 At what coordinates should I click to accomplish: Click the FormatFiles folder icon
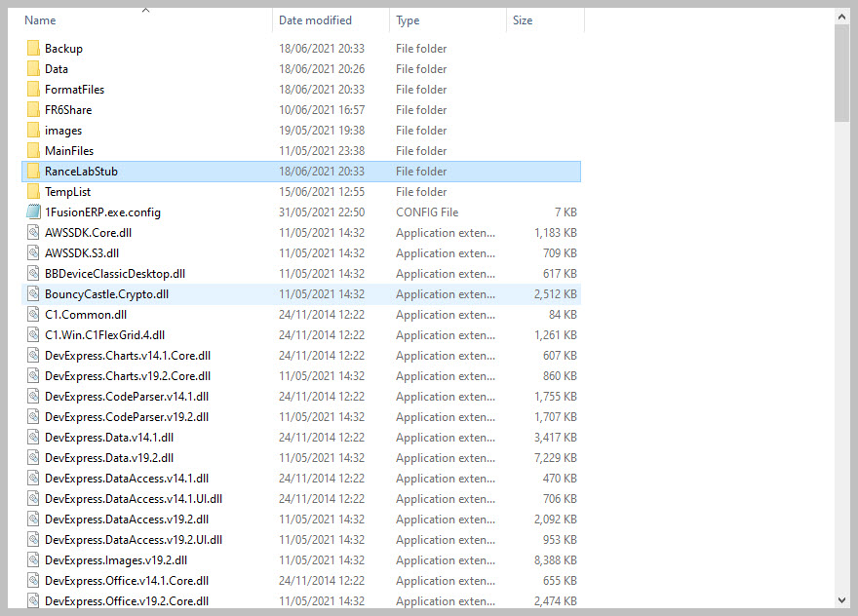[33, 89]
